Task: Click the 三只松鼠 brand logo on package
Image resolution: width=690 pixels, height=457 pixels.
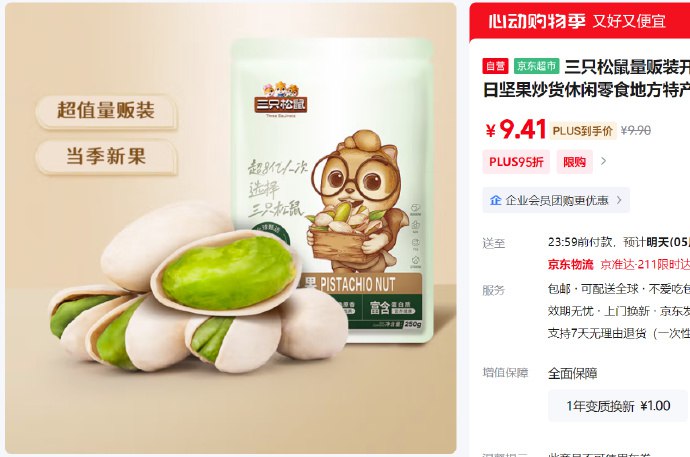Action: [x=280, y=99]
